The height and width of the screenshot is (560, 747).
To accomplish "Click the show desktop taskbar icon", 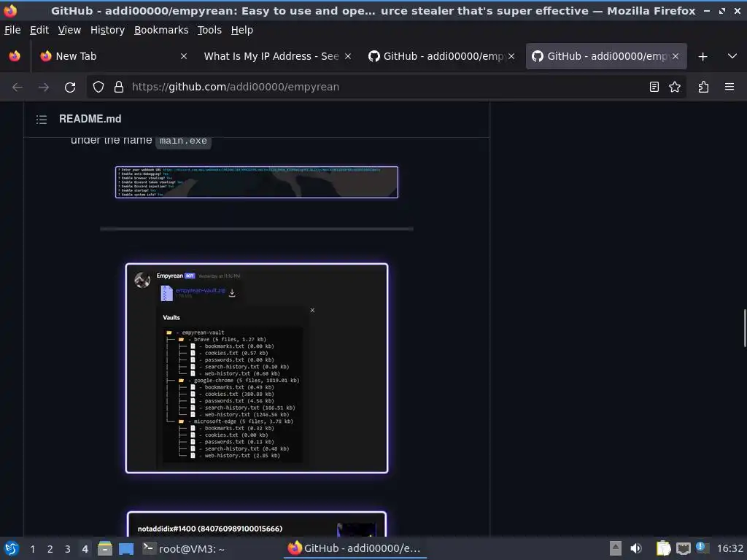I will [x=126, y=548].
